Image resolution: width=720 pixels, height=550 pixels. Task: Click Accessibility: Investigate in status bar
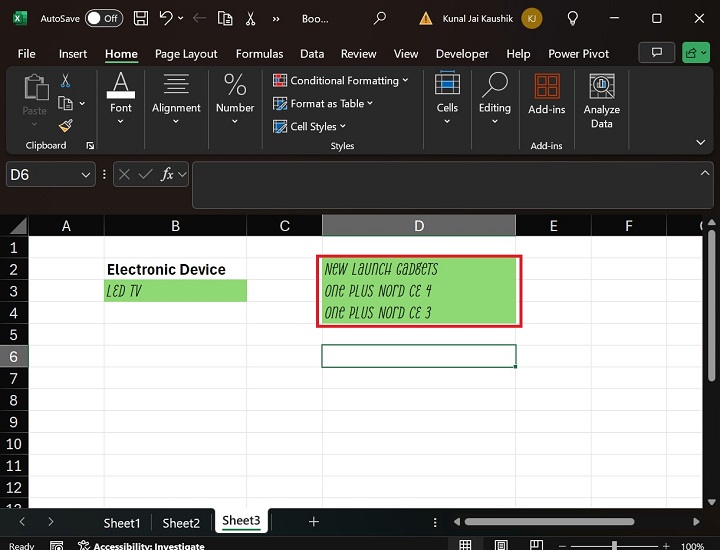(x=148, y=546)
